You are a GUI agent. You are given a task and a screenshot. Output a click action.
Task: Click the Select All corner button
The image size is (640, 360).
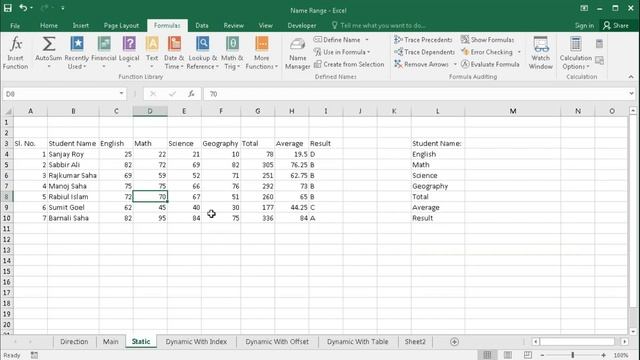pos(7,111)
